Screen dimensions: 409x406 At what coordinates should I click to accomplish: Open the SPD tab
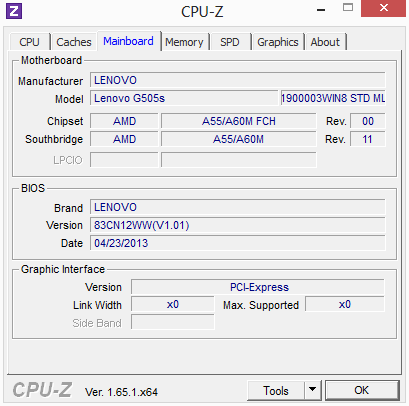pos(230,42)
